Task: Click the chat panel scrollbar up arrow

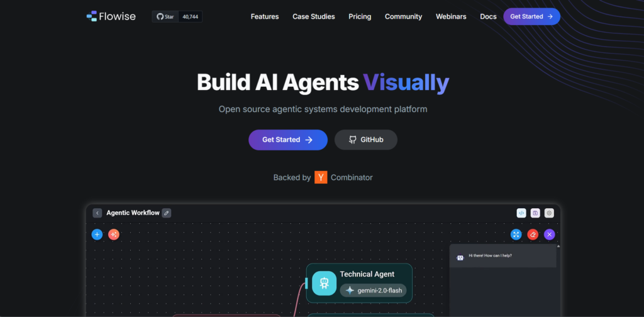Action: (558, 246)
